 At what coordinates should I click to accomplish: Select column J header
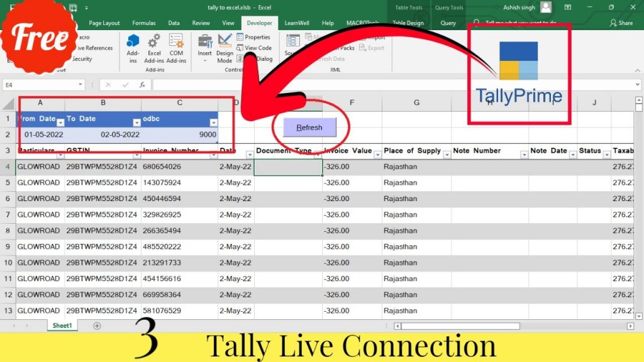594,102
